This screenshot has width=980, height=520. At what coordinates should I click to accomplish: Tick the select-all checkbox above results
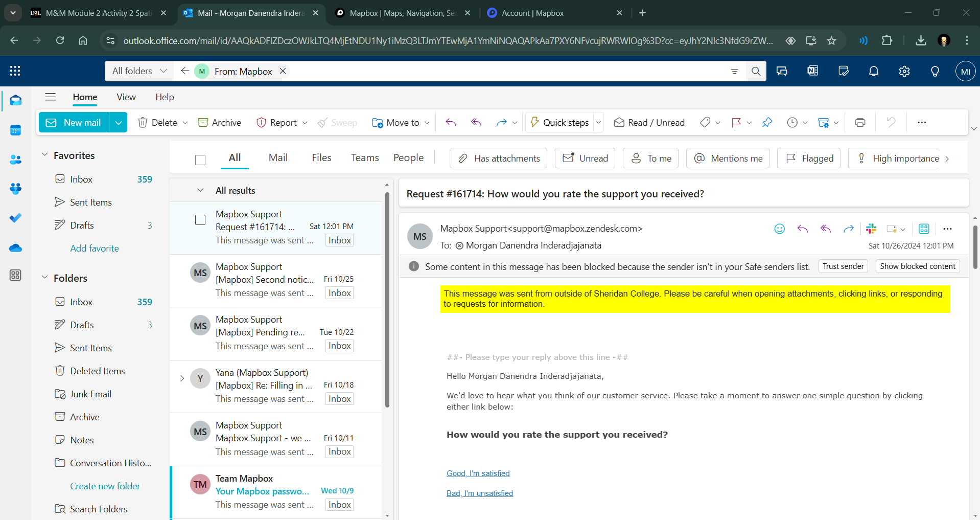click(x=200, y=160)
